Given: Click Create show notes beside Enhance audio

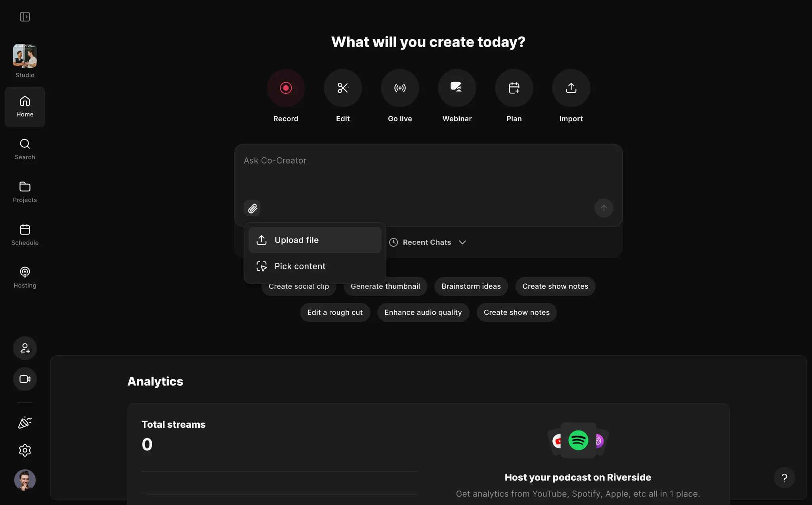Looking at the screenshot, I should pyautogui.click(x=516, y=313).
